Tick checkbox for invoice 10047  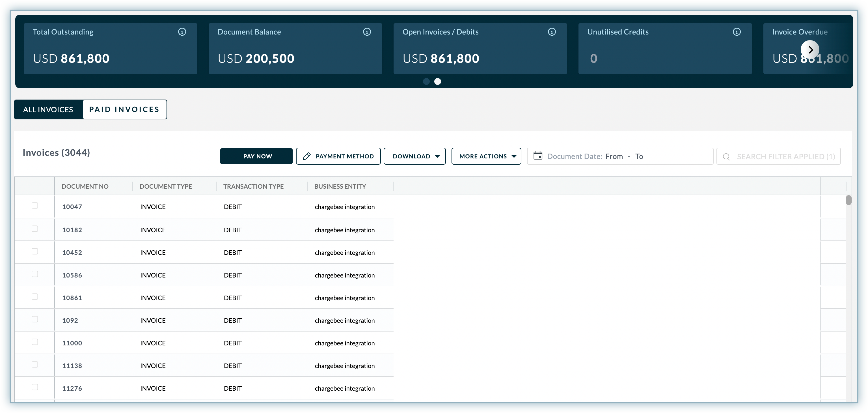[35, 206]
